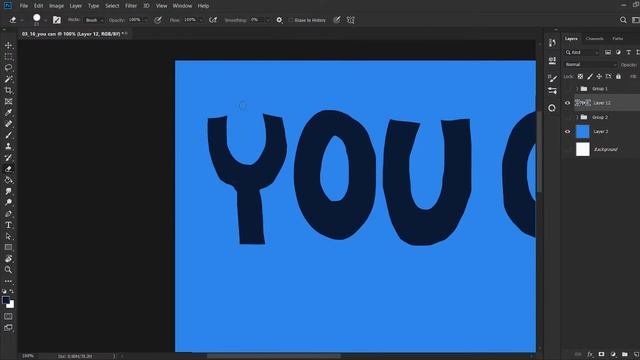Select the Lasso tool

pyautogui.click(x=8, y=68)
